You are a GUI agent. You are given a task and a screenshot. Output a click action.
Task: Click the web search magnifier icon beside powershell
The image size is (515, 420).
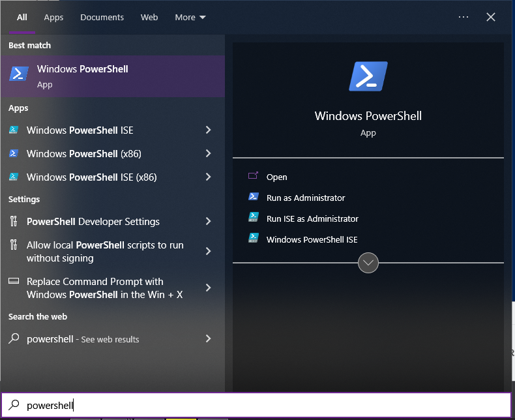click(14, 338)
